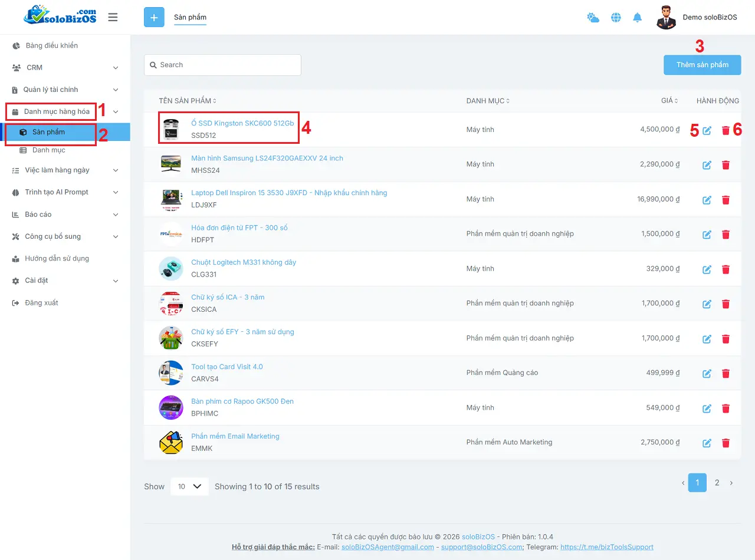Delete the Ổ SSD Kingston SKC600 product
Screen dimensions: 755x560
coord(726,130)
